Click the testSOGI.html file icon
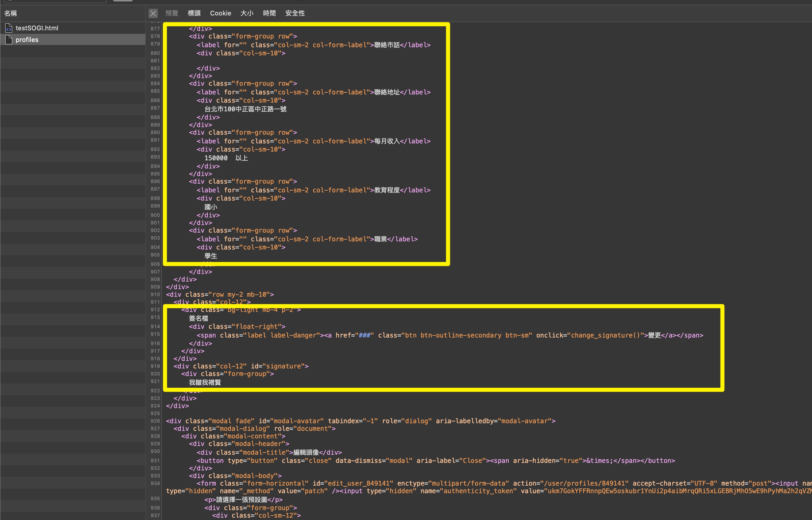Viewport: 812px width, 520px height. [x=9, y=28]
